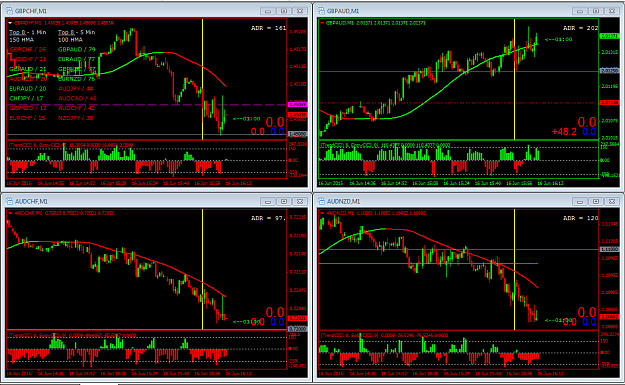Click the 'ABR = 161' label on GBPCHF chart
This screenshot has height=385, width=625.
269,28
